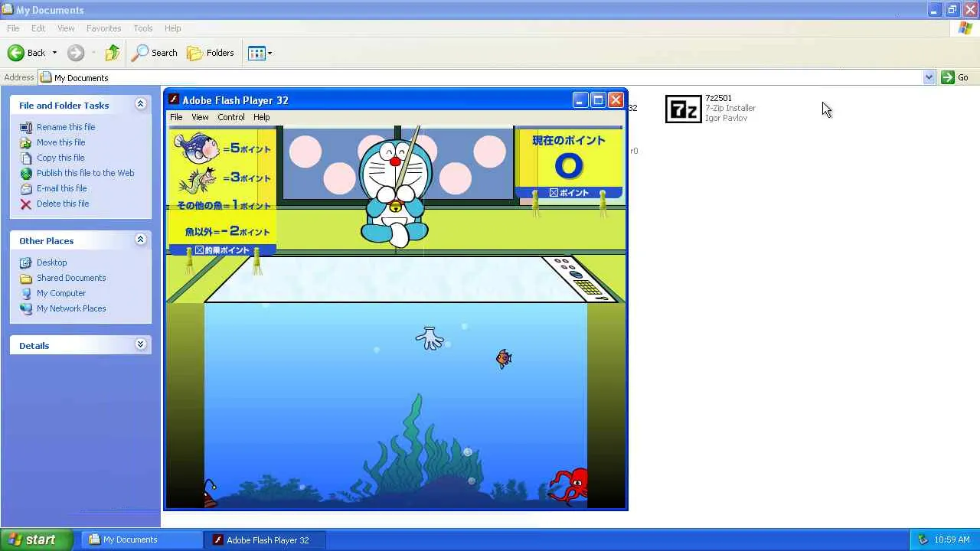The image size is (980, 551).
Task: Click the Flash Player title bar icon
Action: 174,99
